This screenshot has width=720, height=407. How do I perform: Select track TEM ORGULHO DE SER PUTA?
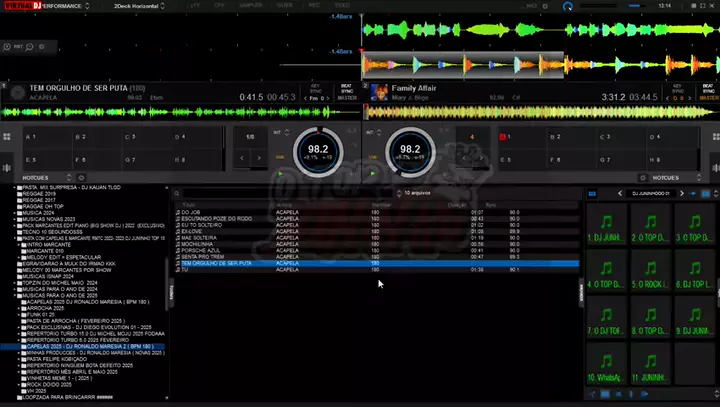[377, 263]
